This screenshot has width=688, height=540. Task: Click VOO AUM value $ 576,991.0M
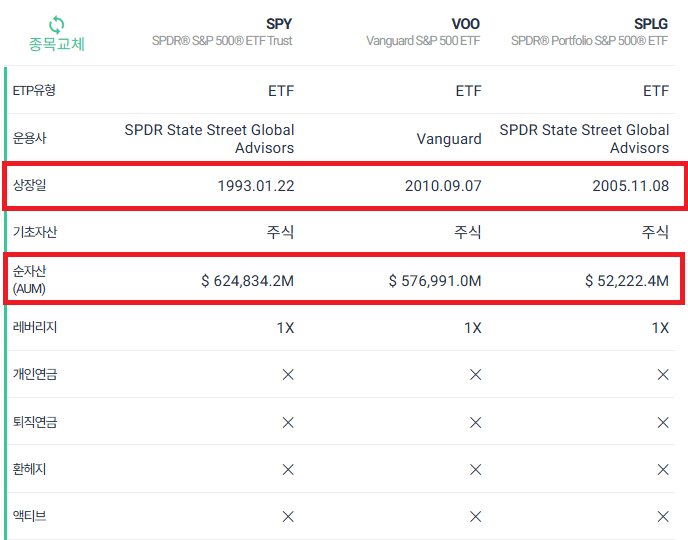pos(435,281)
